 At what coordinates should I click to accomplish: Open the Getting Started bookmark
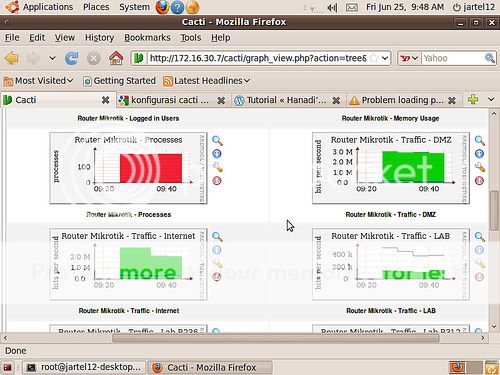119,81
